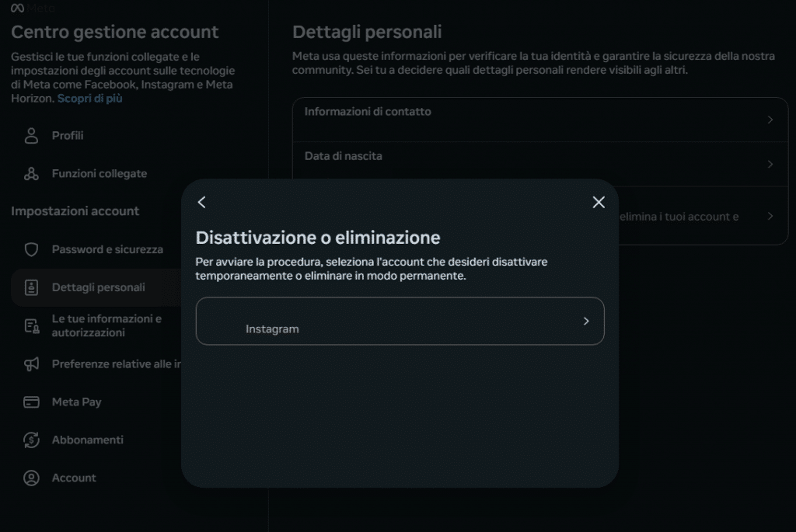Click the Abbonamenti dollar-cycle icon
The width and height of the screenshot is (796, 532).
pyautogui.click(x=31, y=440)
